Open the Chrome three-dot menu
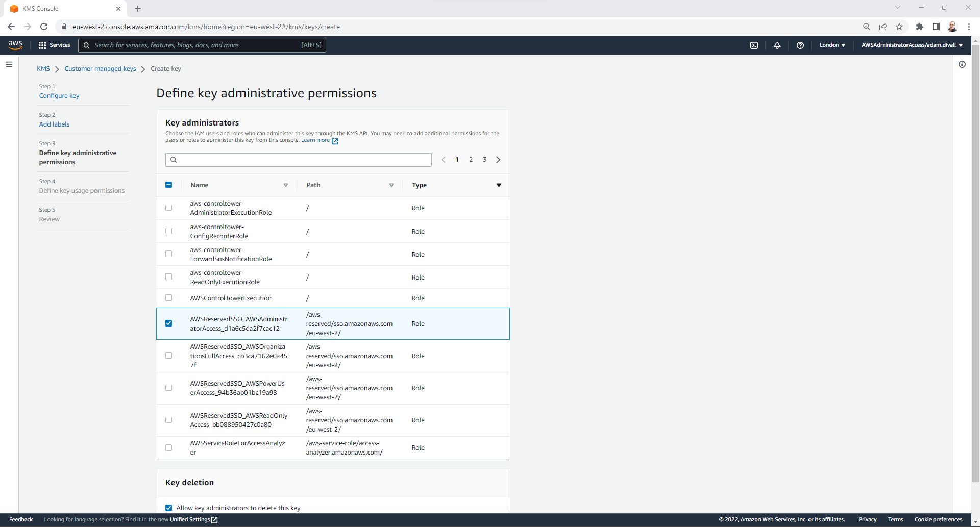Viewport: 980px width, 527px height. coord(969,27)
